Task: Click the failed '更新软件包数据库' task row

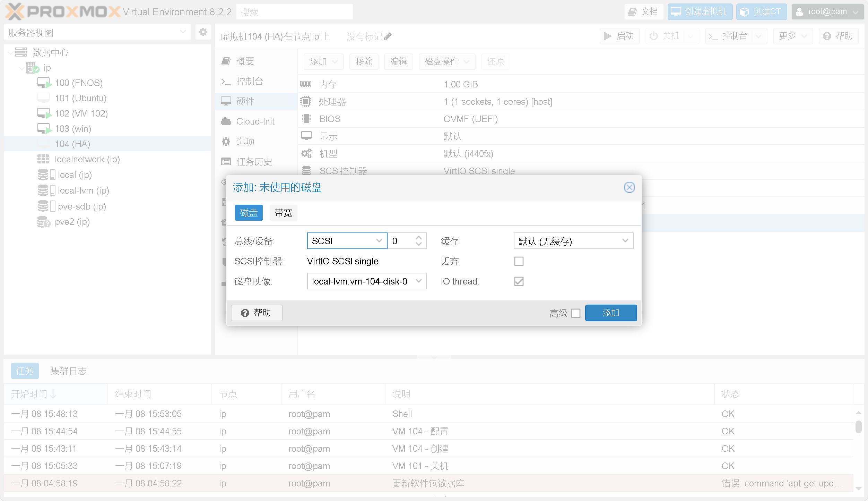Action: click(x=428, y=483)
